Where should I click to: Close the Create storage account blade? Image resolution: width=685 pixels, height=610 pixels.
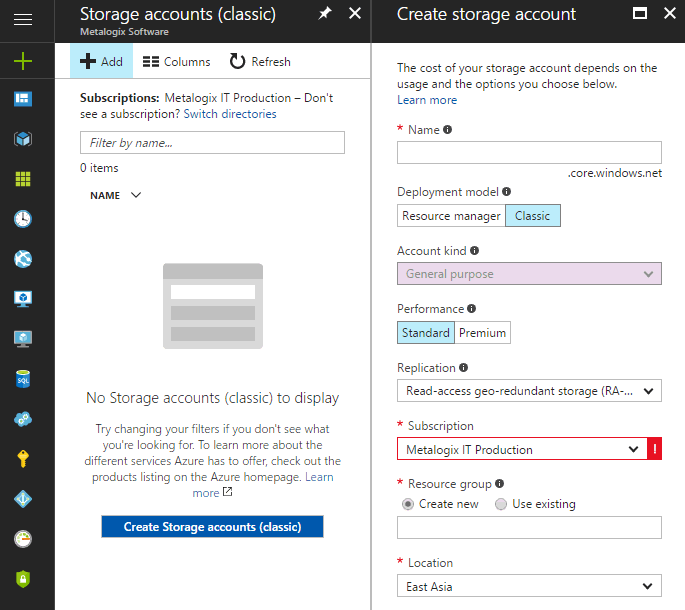coord(670,14)
